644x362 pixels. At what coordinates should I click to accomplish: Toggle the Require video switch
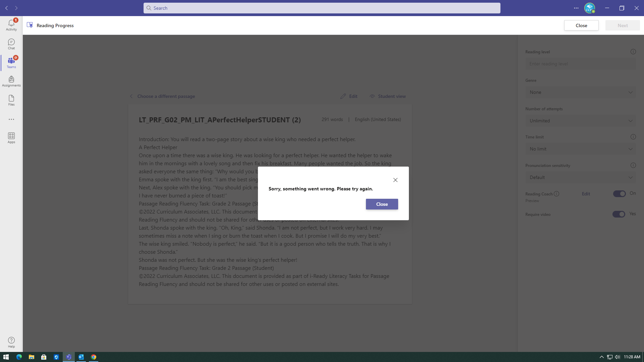pos(619,214)
